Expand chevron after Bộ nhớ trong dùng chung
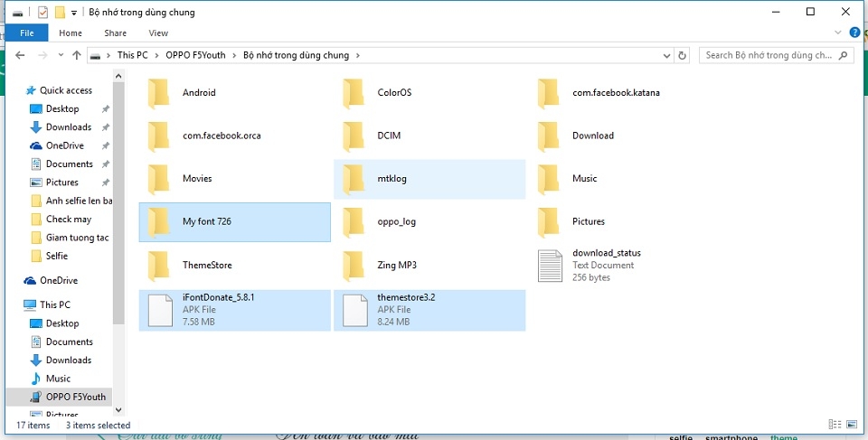The width and height of the screenshot is (868, 440). pyautogui.click(x=358, y=55)
